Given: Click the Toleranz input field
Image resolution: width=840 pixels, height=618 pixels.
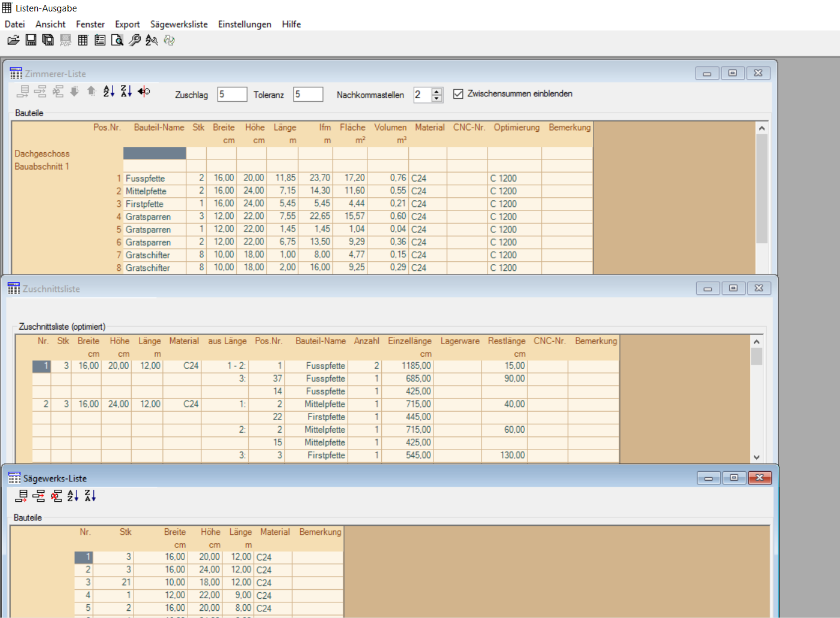Looking at the screenshot, I should point(308,94).
